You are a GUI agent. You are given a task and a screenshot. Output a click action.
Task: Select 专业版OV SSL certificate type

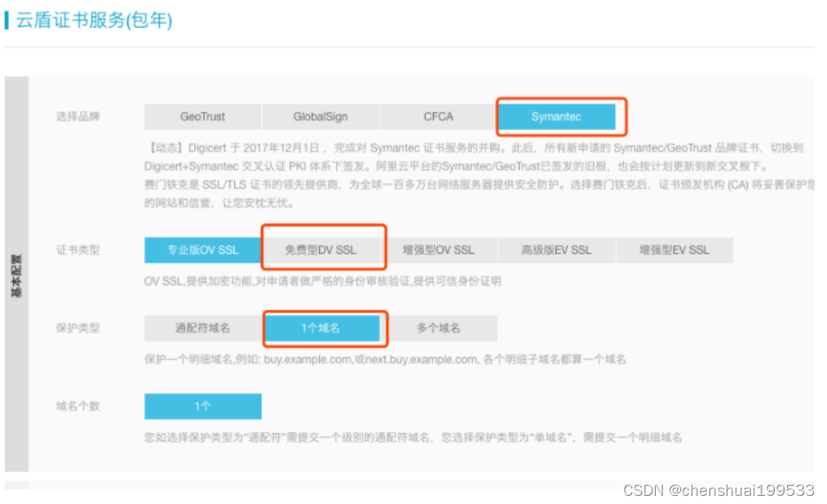coord(202,250)
